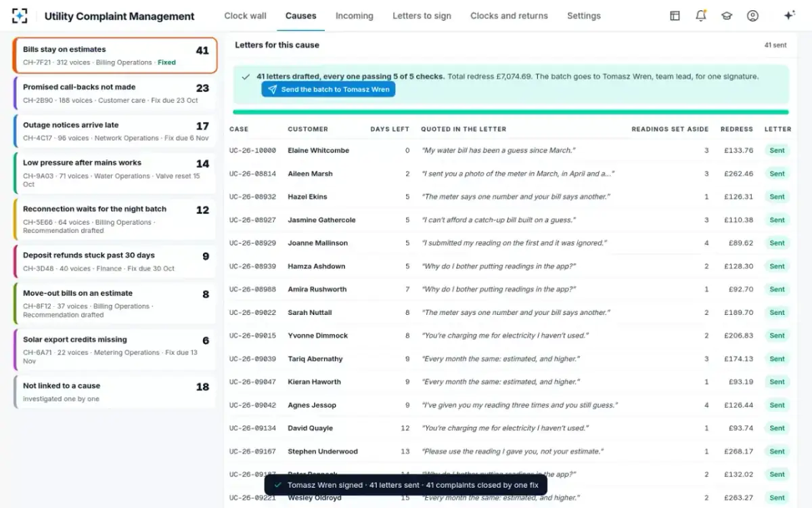Click customer Stephen Underwood
Image resolution: width=812 pixels, height=508 pixels.
coord(323,451)
